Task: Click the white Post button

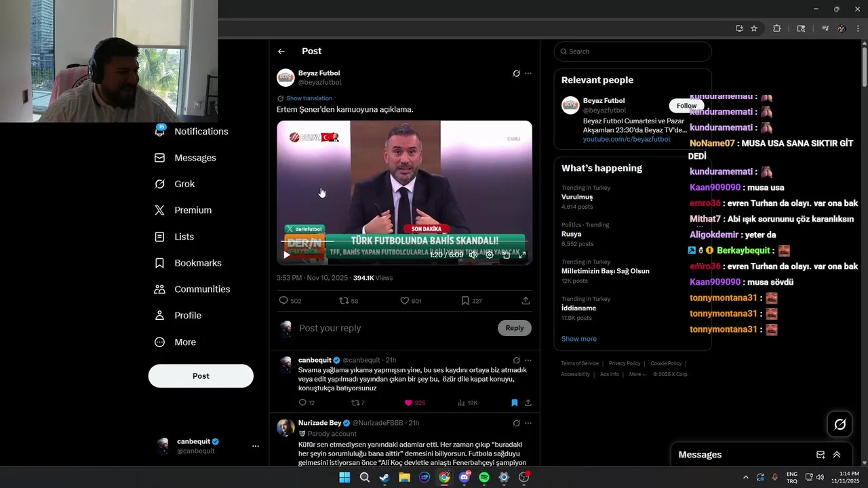Action: (x=201, y=376)
